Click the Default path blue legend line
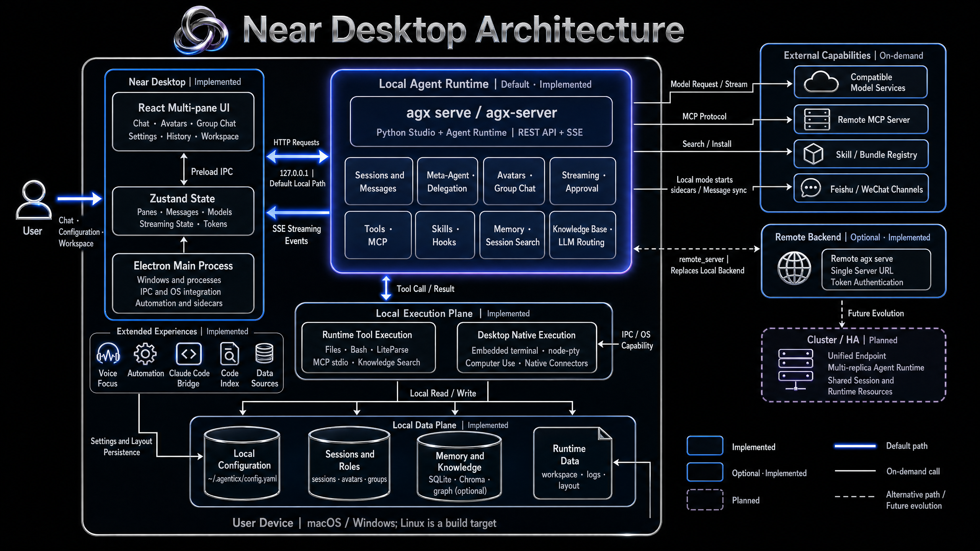 pos(855,446)
